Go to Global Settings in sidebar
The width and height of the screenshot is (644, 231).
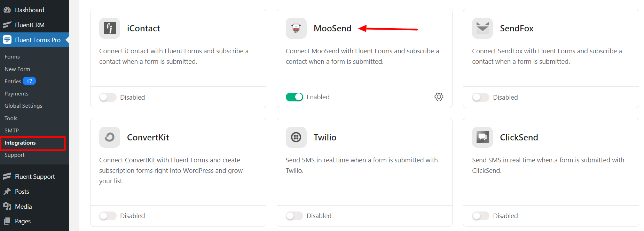23,106
